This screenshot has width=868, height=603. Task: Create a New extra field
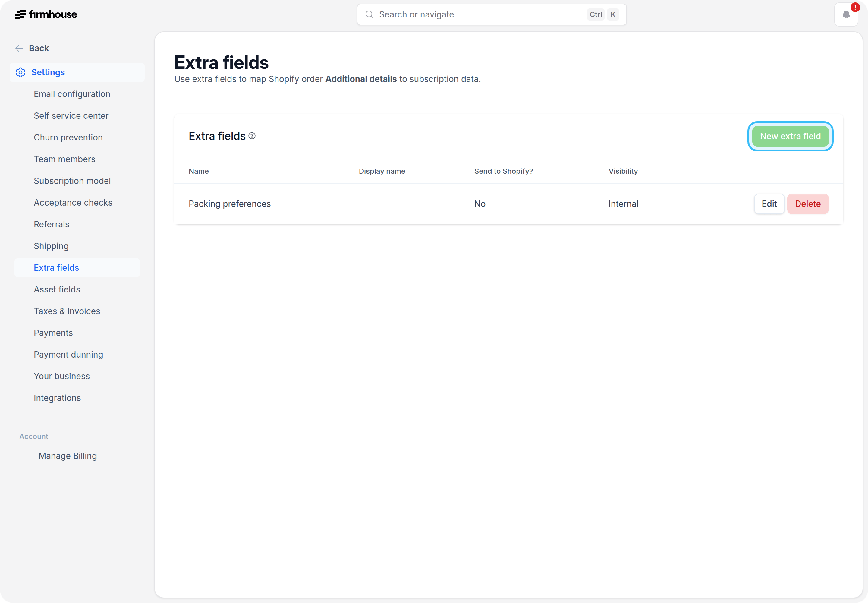(790, 136)
